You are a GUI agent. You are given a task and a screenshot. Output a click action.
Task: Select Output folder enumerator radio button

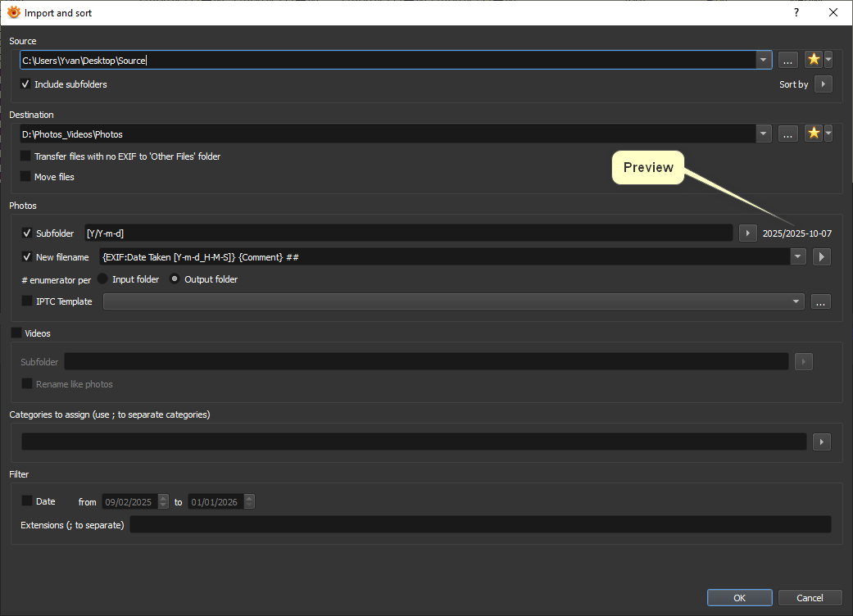pos(174,279)
